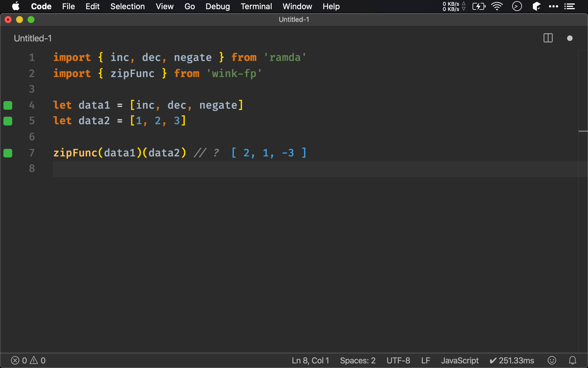Click the green zoom window button
Screen dimensions: 588x368
coord(31,20)
